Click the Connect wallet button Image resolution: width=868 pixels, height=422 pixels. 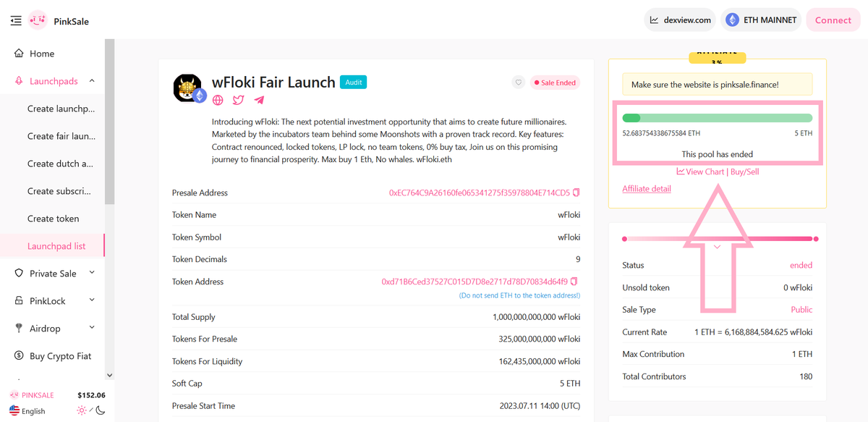(x=833, y=20)
